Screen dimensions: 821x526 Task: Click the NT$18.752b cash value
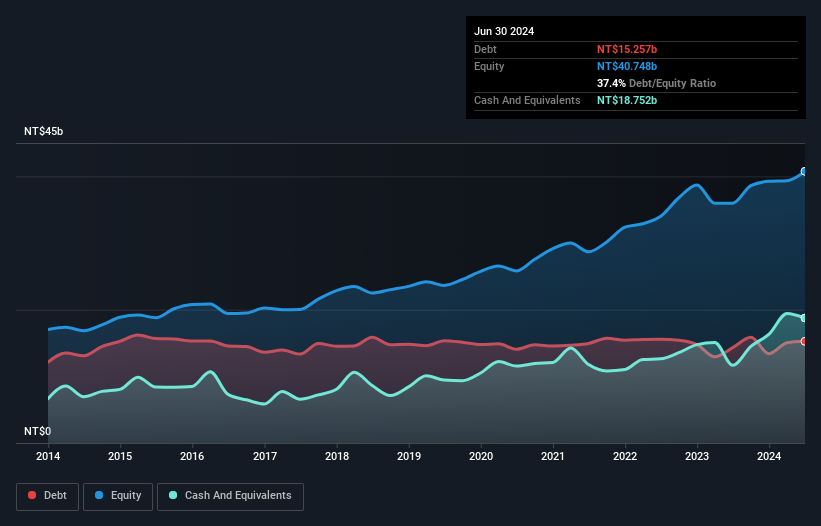tap(627, 100)
